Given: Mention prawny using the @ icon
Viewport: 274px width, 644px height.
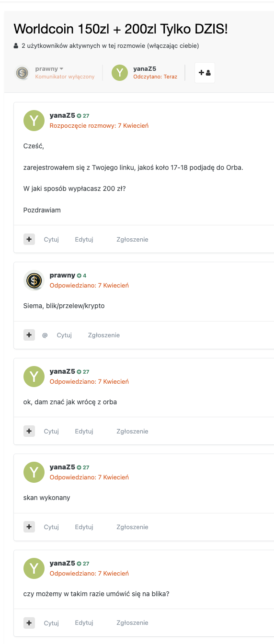Looking at the screenshot, I should click(45, 335).
